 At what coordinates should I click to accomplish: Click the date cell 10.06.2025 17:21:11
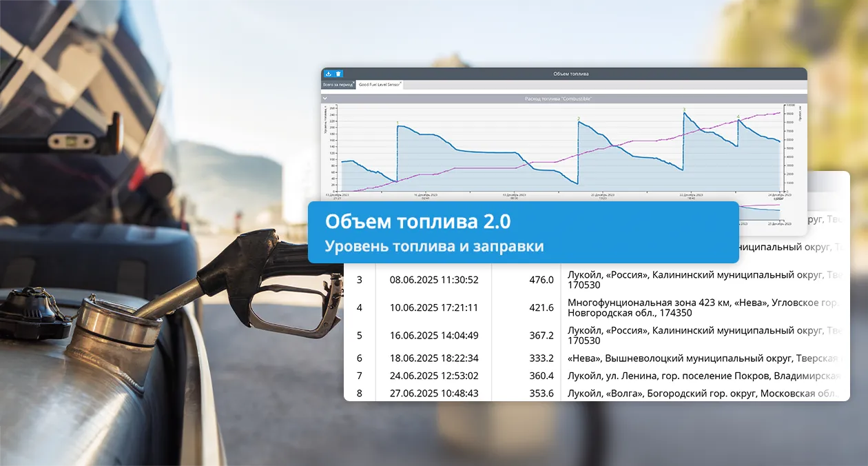(434, 307)
